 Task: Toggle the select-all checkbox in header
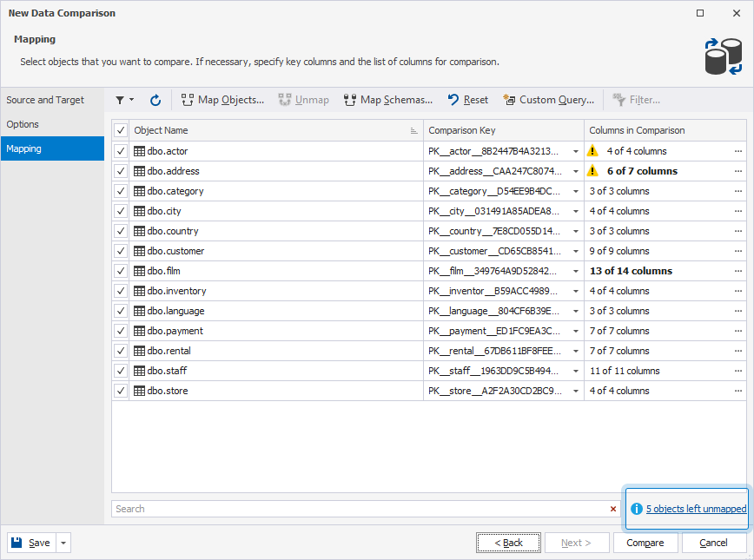click(x=121, y=130)
